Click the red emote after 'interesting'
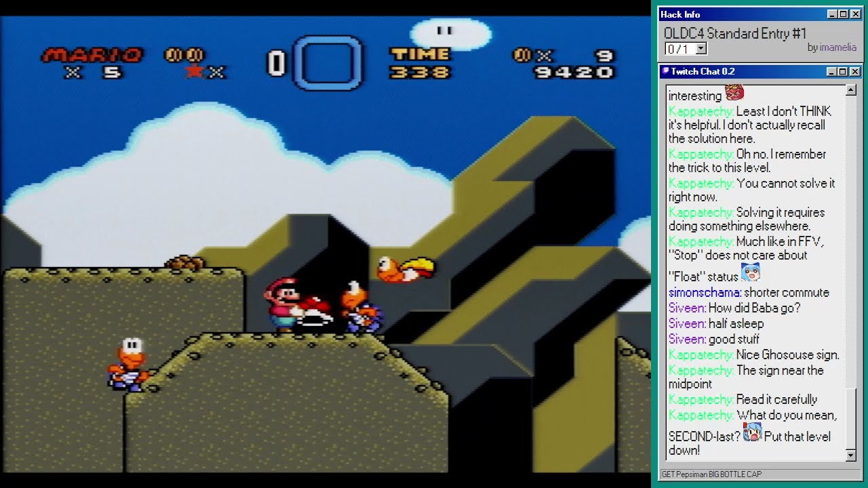The width and height of the screenshot is (868, 488). tap(734, 92)
